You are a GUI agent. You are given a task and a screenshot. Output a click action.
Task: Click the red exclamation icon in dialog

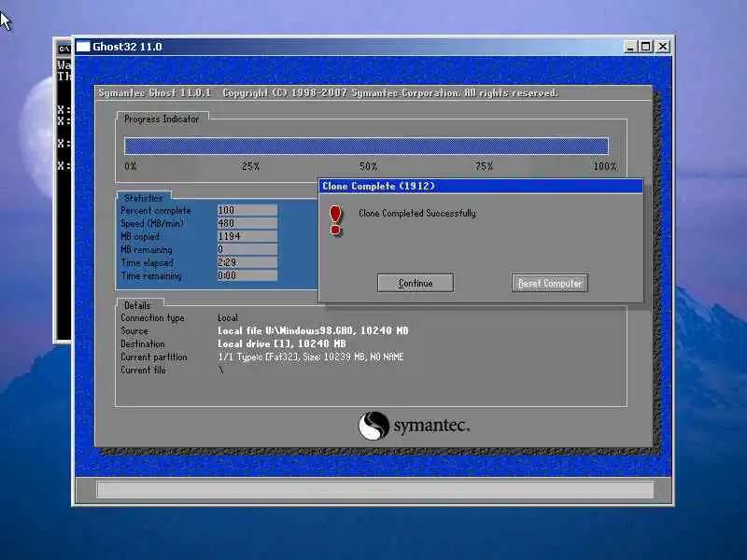click(336, 220)
